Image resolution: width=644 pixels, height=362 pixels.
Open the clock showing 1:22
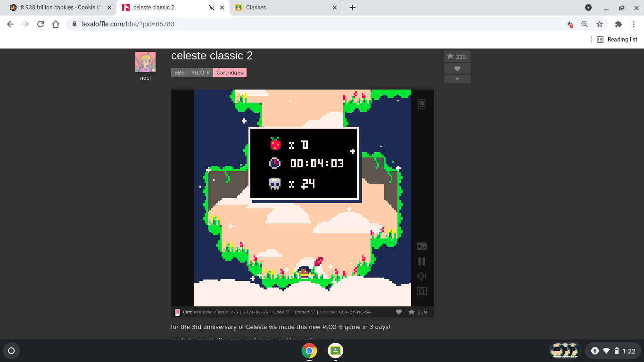tap(629, 351)
